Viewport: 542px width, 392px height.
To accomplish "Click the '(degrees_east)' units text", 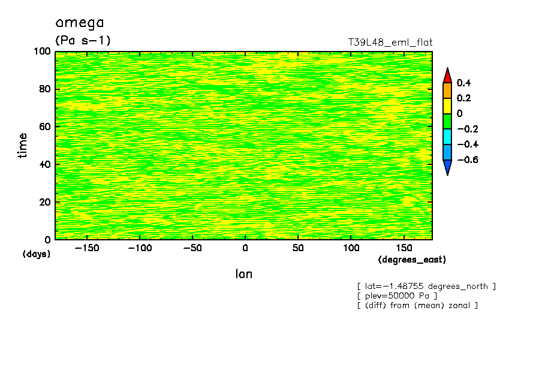I will click(412, 260).
